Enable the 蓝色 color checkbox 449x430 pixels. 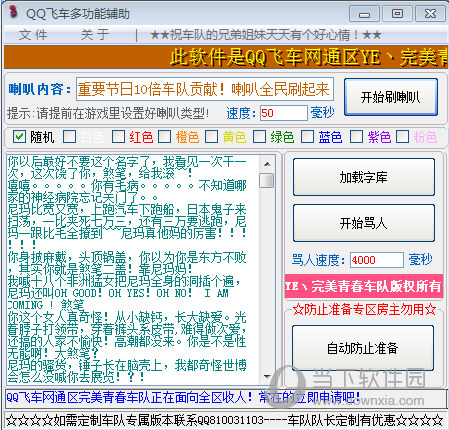tap(307, 137)
